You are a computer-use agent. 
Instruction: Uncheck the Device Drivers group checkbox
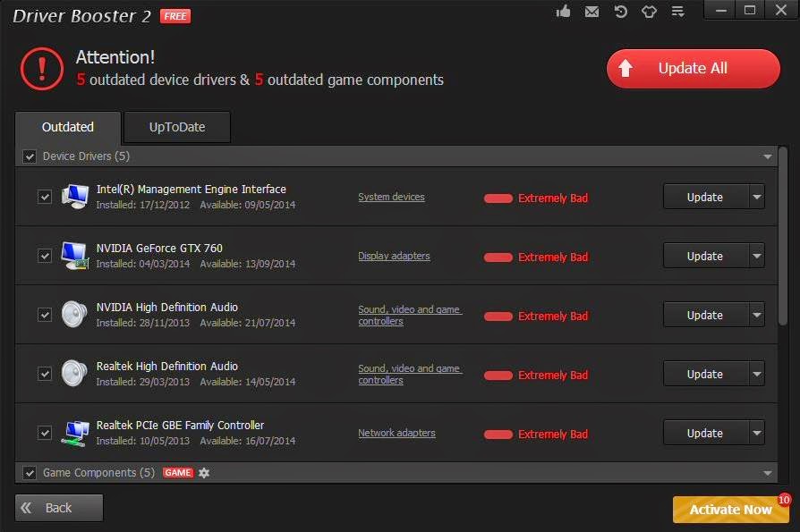tap(29, 156)
